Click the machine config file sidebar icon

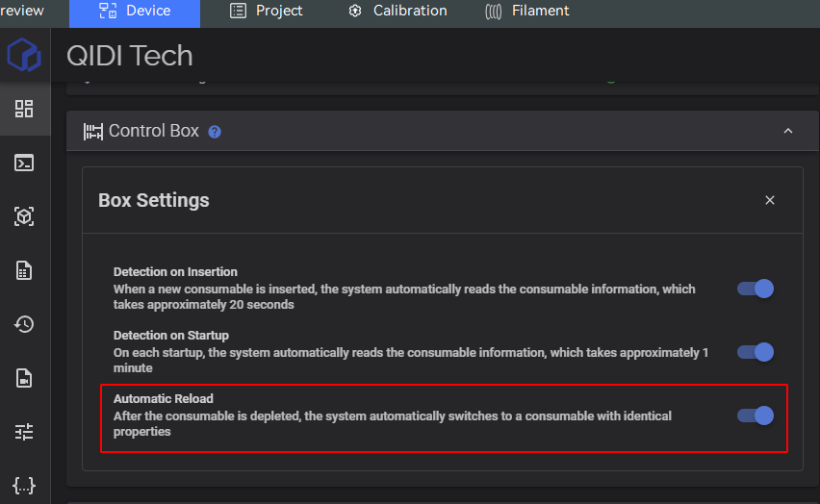(x=24, y=378)
